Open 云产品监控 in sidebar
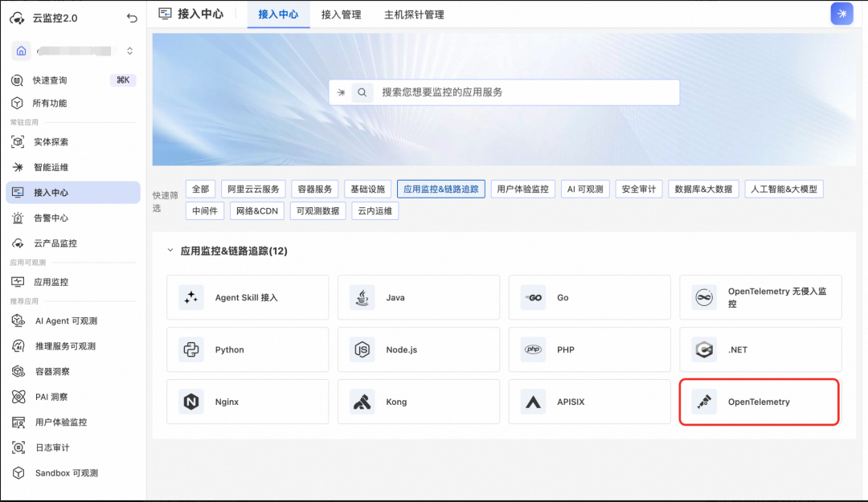The height and width of the screenshot is (502, 868). 73,243
